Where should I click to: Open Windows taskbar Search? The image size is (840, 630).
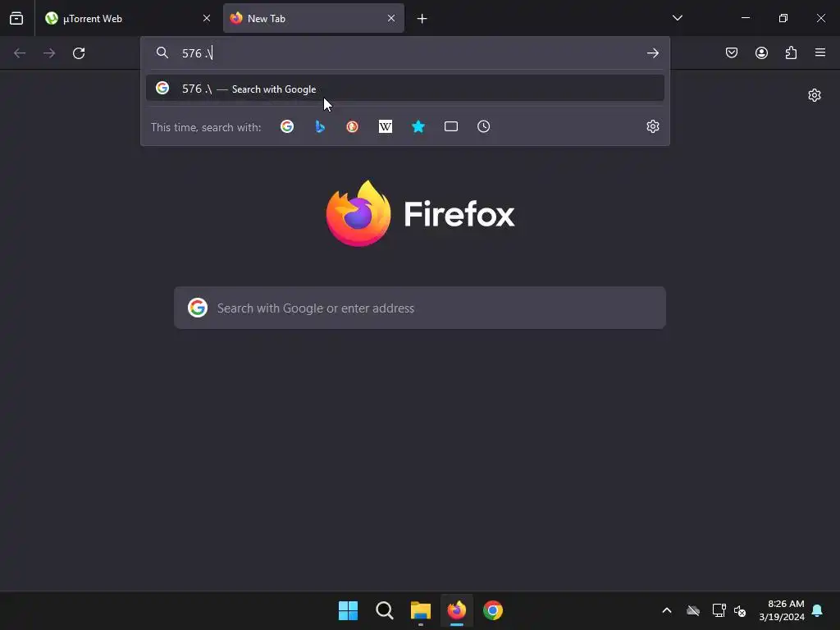click(385, 610)
